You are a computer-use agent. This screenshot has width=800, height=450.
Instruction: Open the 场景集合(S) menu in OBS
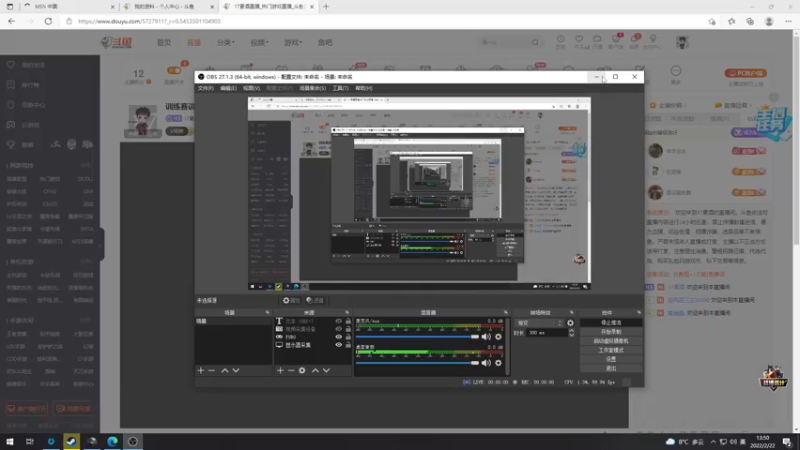pos(312,88)
